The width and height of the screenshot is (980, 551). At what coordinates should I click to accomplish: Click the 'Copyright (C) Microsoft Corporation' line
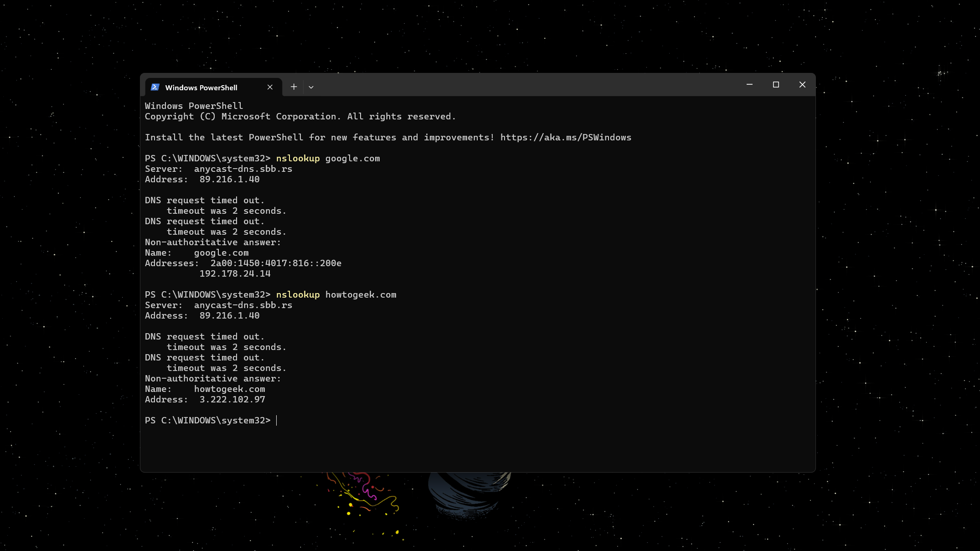tap(300, 116)
